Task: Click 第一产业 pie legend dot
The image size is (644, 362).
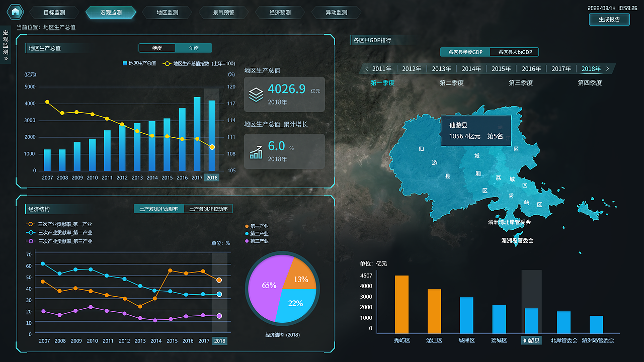Action: click(x=247, y=226)
